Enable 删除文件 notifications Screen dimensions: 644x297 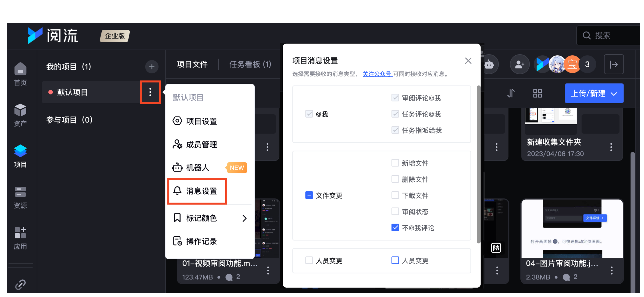tap(395, 179)
